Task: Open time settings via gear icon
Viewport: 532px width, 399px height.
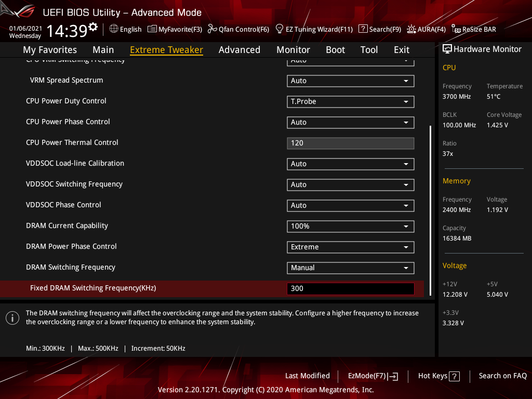Action: point(93,26)
